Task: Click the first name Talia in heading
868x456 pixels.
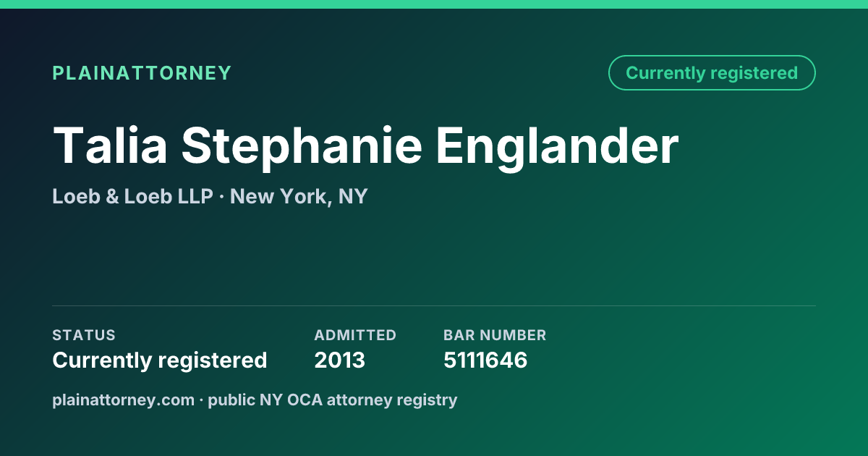Action: pos(110,145)
